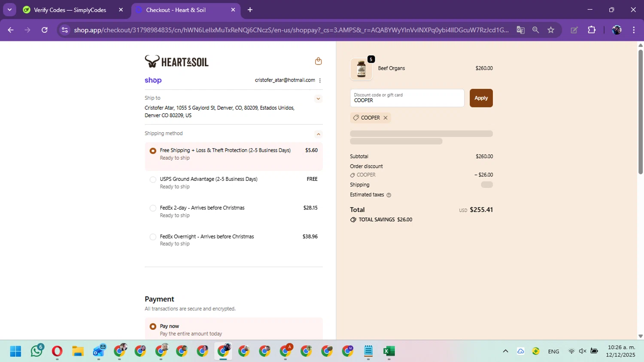The image size is (644, 362).
Task: Click the Heart & Soil logo
Action: [x=176, y=61]
